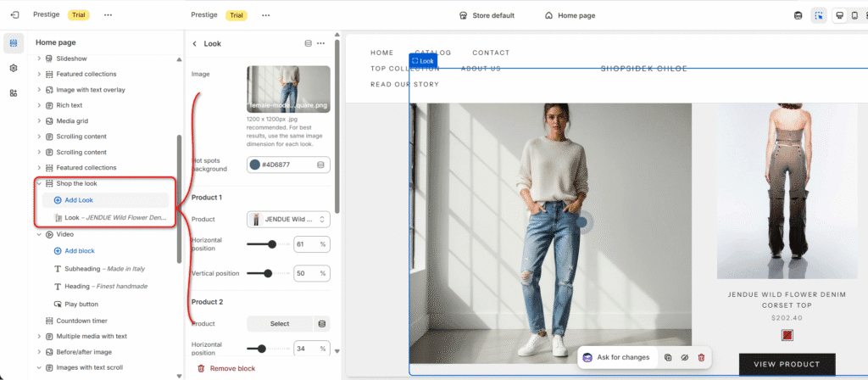Click the duplicate icon in floating toolbar

[668, 358]
